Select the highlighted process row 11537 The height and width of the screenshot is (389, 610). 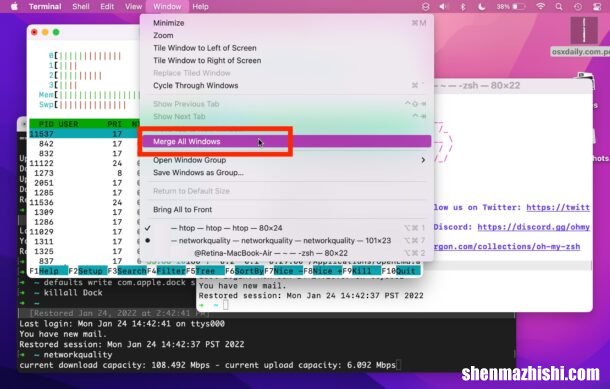tap(84, 134)
